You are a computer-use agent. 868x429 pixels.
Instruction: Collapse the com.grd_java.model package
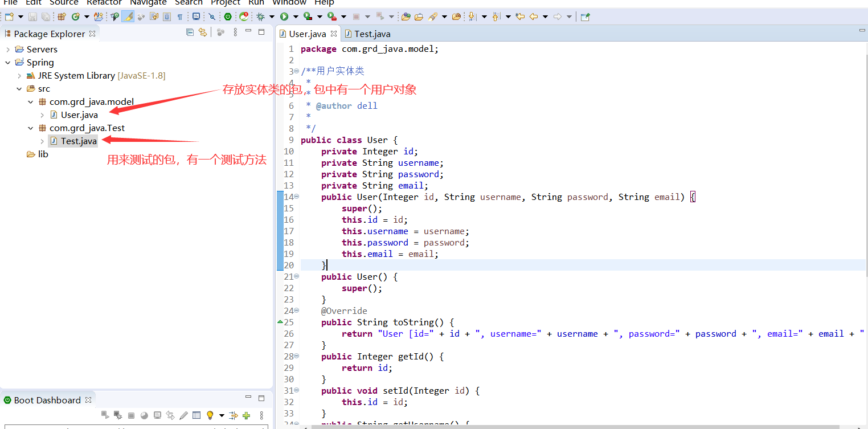coord(31,102)
